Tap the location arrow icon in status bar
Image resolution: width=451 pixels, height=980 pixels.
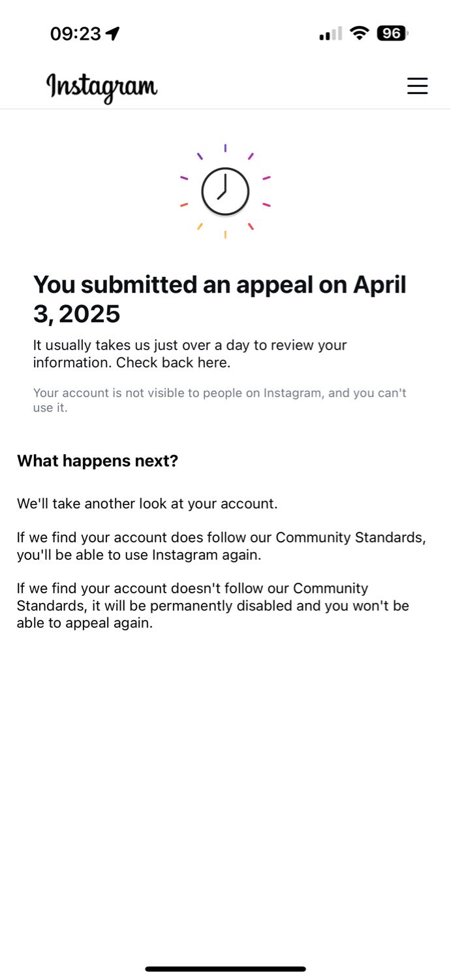(113, 33)
